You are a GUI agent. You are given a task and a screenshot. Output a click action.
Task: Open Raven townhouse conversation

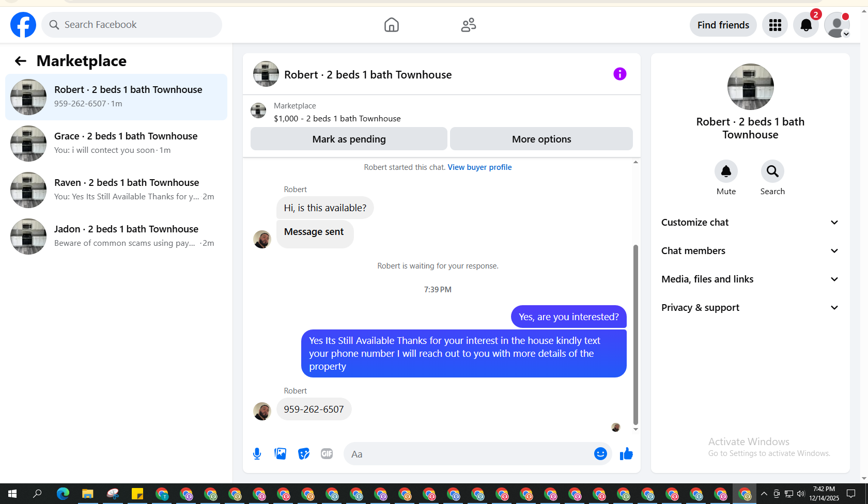pyautogui.click(x=116, y=190)
